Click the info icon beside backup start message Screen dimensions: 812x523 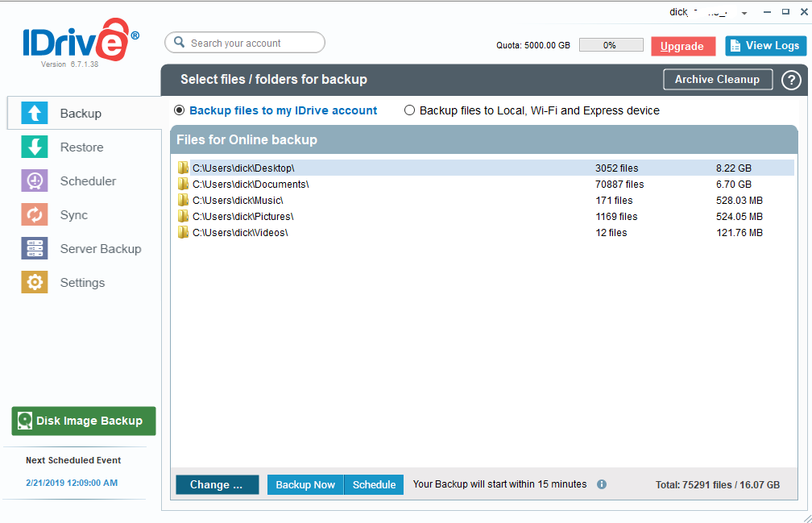pos(602,484)
